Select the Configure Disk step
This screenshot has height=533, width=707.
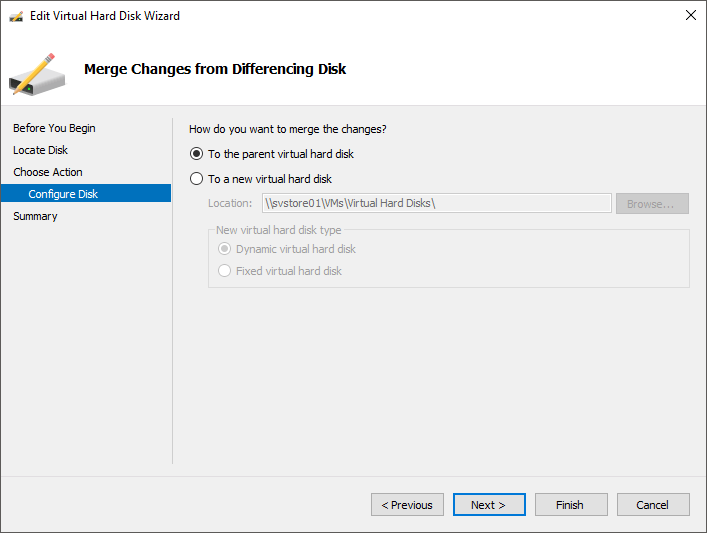[x=86, y=193]
